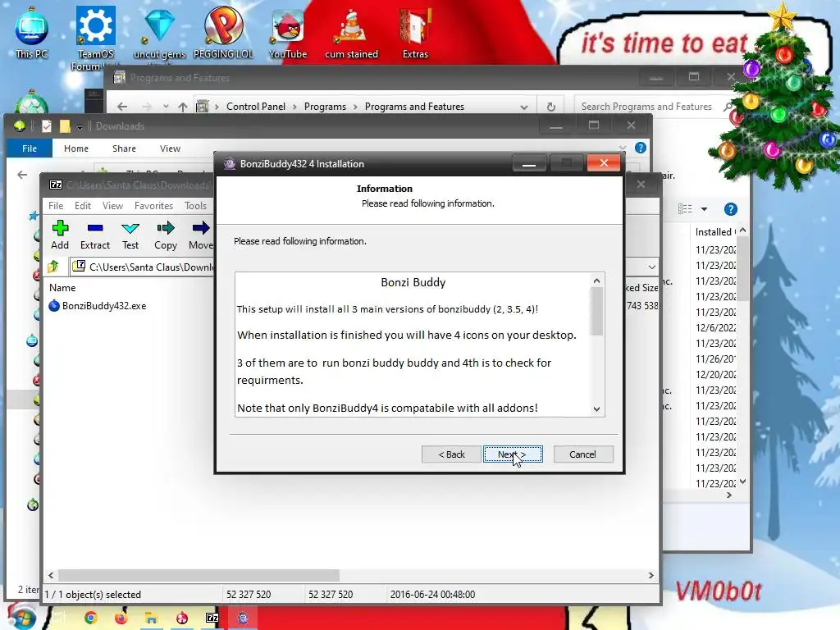The image size is (840, 630).
Task: Click Quick Access toolbar dropdown in Downloads title bar
Action: point(80,126)
